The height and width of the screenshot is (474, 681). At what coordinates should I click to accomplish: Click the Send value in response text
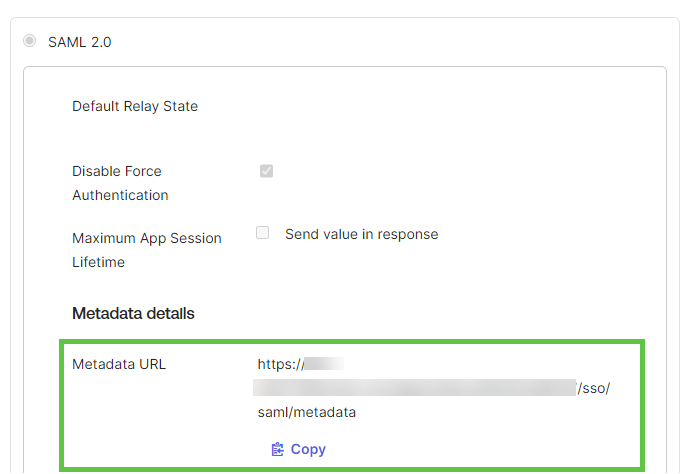[361, 234]
